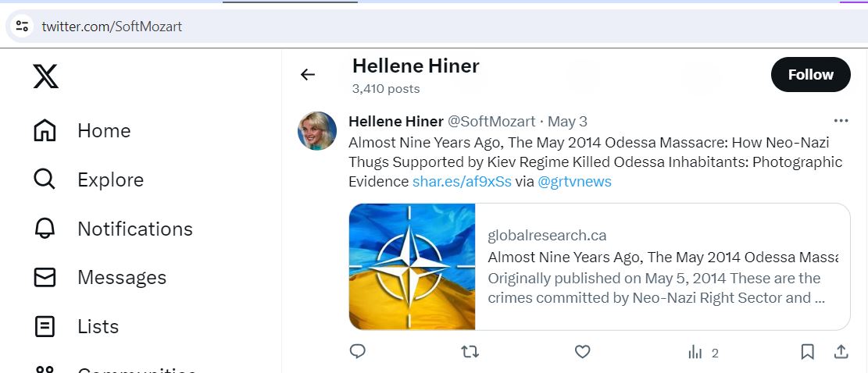Click the '3,410 posts' count
Screen dimensions: 868x373
386,89
